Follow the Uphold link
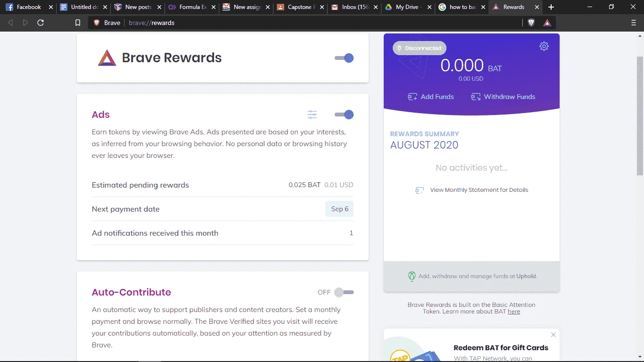 click(x=526, y=276)
